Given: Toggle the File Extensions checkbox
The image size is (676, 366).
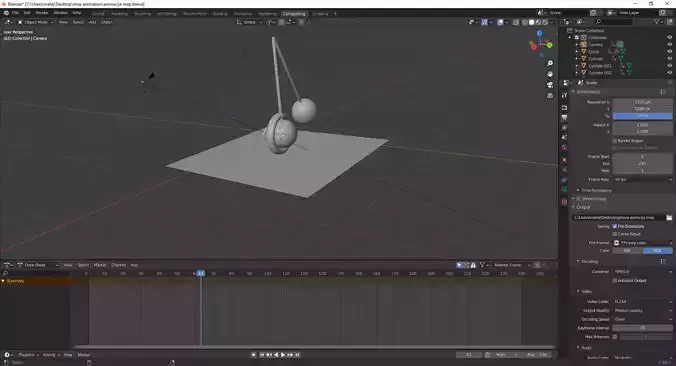Looking at the screenshot, I should 615,226.
